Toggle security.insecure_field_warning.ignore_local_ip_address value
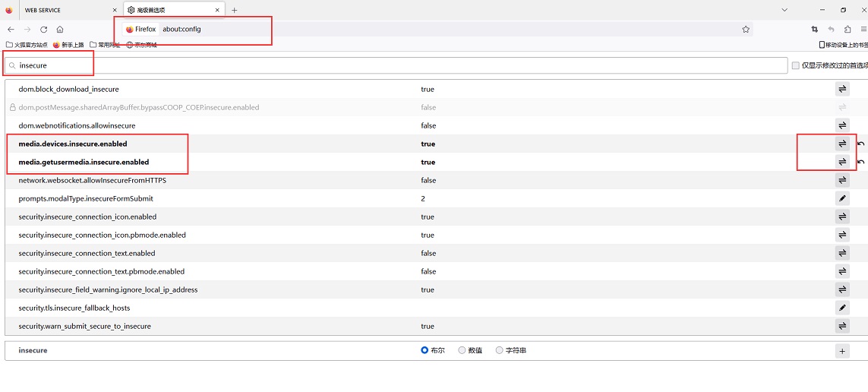The width and height of the screenshot is (868, 392). [x=842, y=289]
